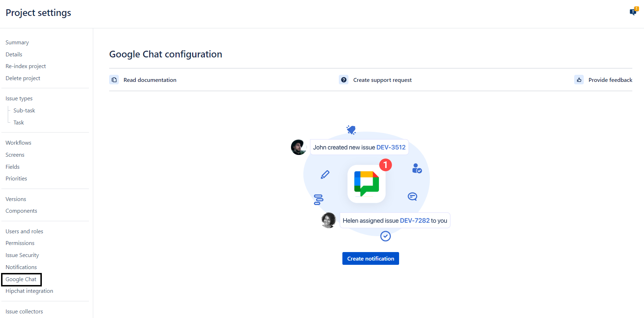Select Sub-task under Issue types
Image resolution: width=644 pixels, height=318 pixels.
[24, 111]
